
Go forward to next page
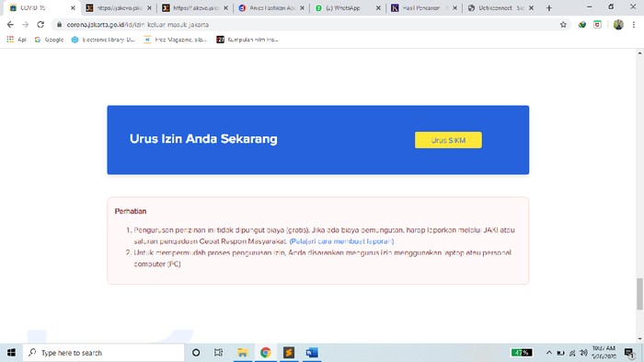pos(26,25)
